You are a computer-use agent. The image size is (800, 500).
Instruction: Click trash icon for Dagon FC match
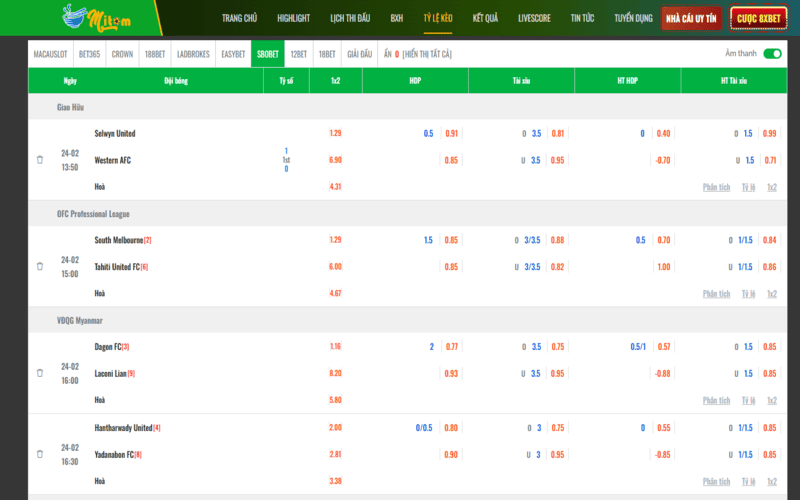(40, 373)
